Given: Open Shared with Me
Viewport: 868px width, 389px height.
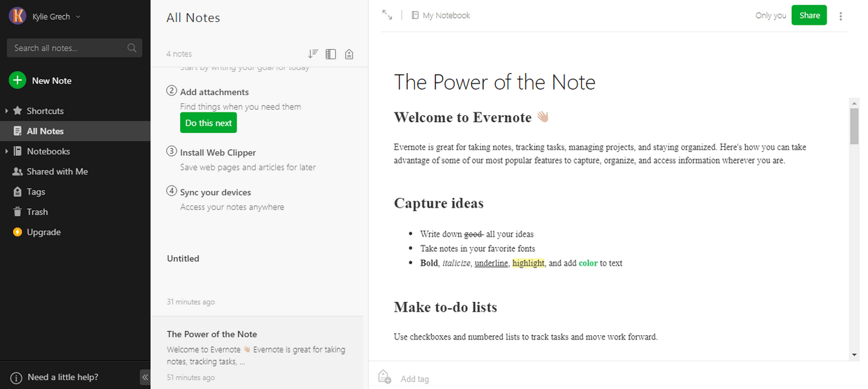Looking at the screenshot, I should (57, 171).
